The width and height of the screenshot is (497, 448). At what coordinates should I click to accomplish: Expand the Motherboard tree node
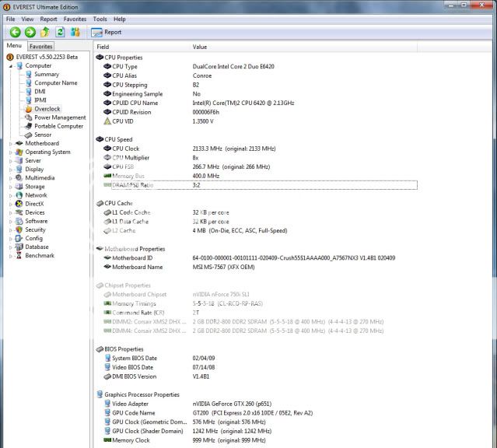coord(11,144)
